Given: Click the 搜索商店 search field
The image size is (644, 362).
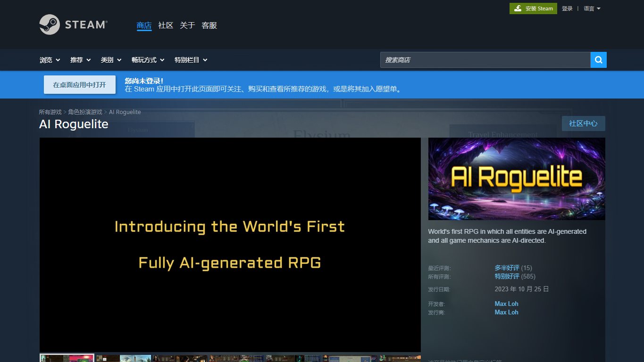Looking at the screenshot, I should (485, 60).
